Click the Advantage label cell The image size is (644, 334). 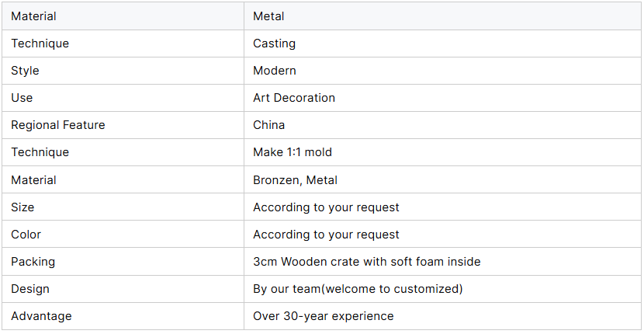123,316
